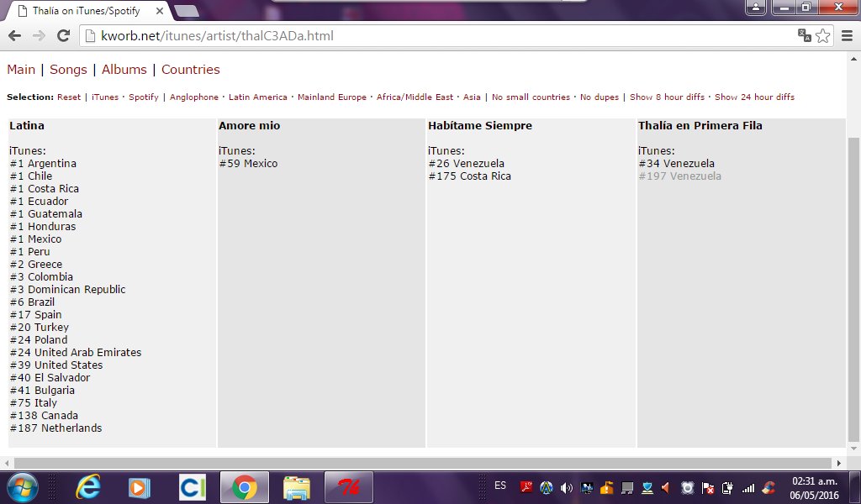
Task: Select the Asia filter
Action: (472, 97)
